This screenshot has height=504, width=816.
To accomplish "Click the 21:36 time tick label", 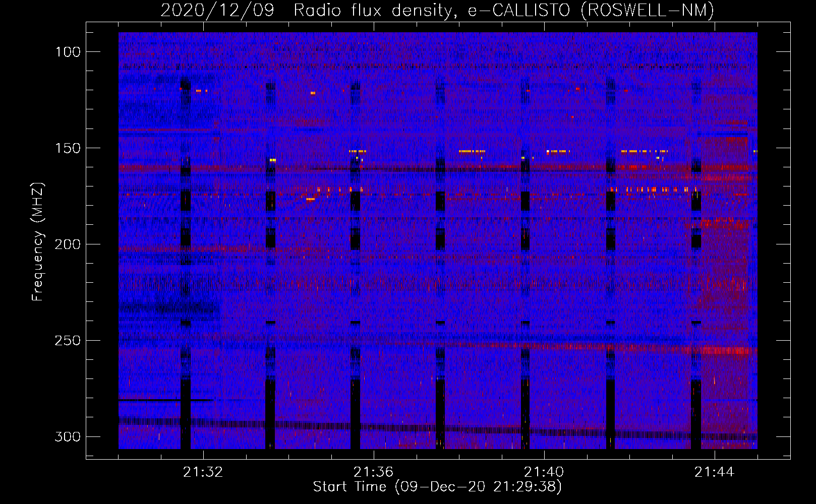I will tap(373, 472).
